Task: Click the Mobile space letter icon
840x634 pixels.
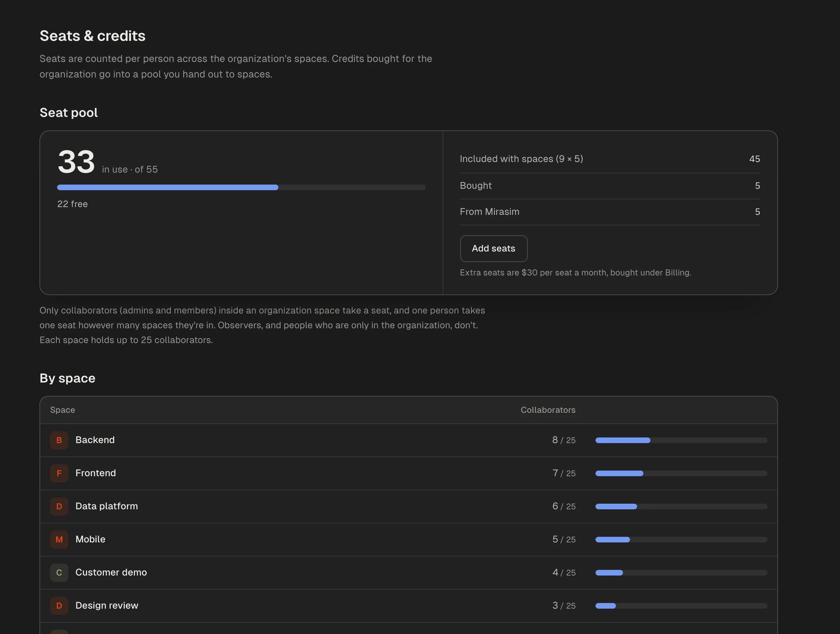Action: click(59, 539)
